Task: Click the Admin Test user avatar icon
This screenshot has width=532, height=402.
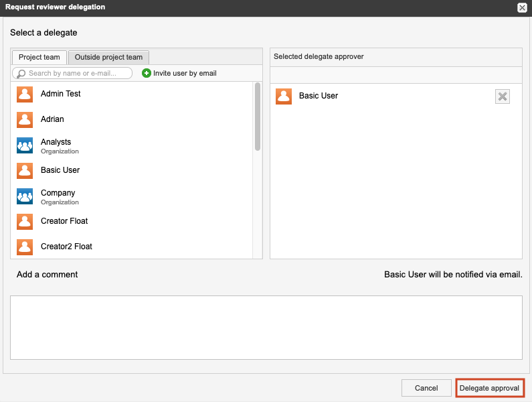Action: point(25,94)
